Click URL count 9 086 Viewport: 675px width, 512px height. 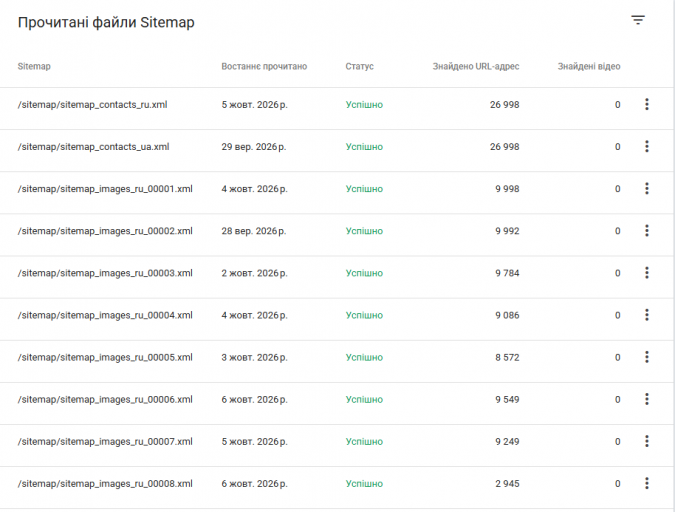(507, 316)
